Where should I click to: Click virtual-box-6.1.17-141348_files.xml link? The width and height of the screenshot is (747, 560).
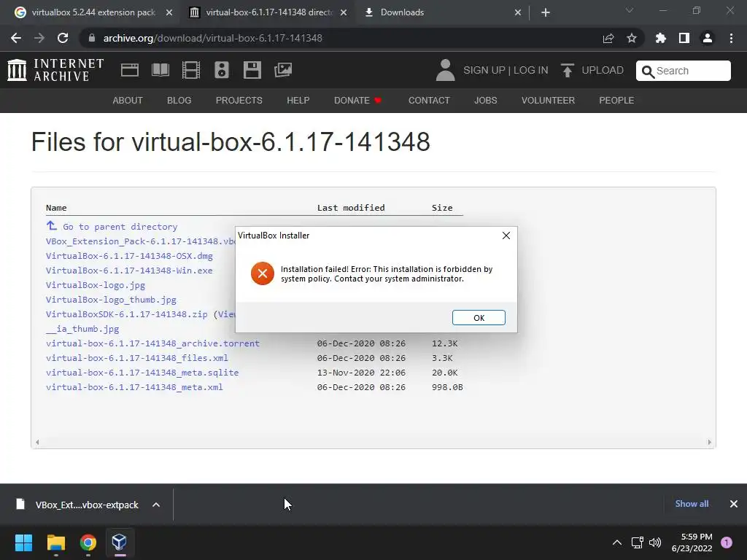point(136,358)
